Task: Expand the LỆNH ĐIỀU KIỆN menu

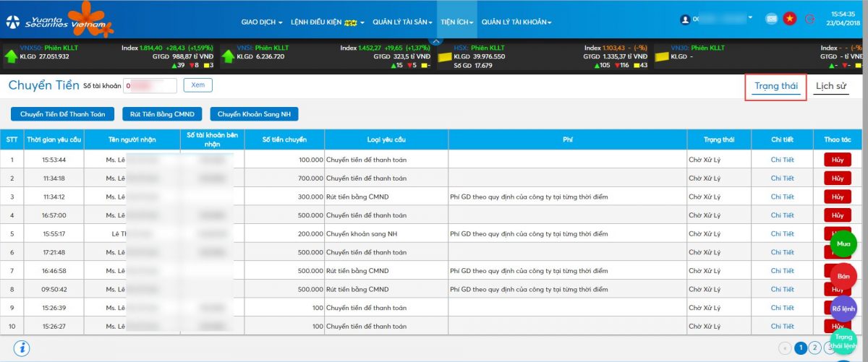Action: click(327, 22)
